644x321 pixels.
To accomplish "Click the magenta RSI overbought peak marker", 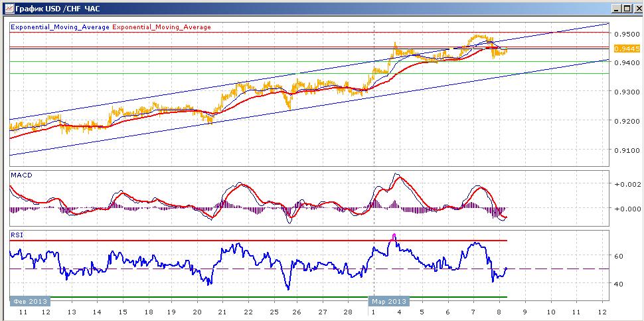I will [x=394, y=237].
